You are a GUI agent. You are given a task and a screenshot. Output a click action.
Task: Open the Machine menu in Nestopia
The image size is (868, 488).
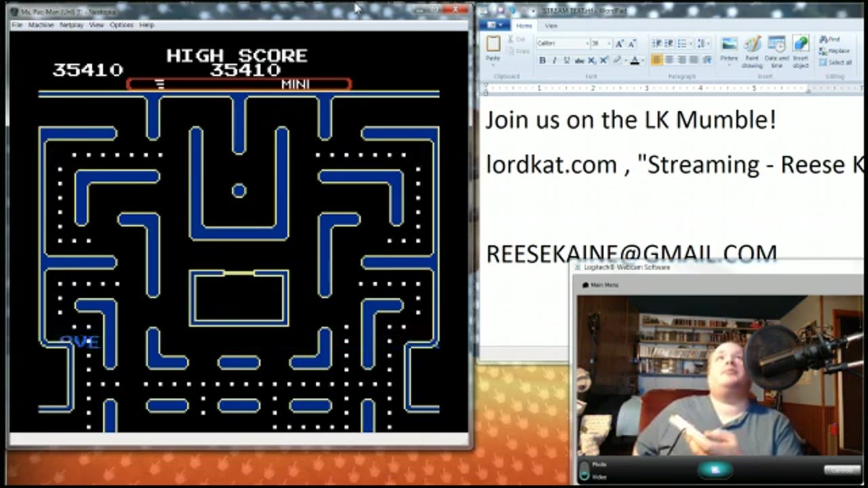click(x=41, y=24)
